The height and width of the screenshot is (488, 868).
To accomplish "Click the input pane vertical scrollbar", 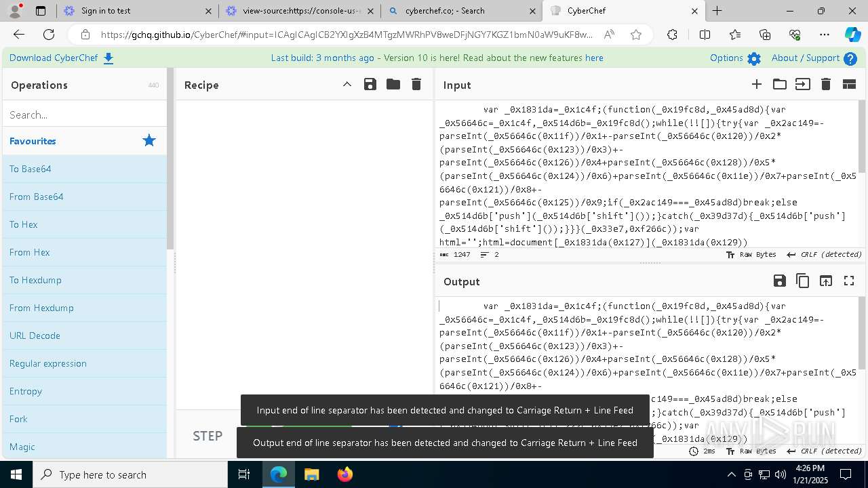I will [863, 138].
